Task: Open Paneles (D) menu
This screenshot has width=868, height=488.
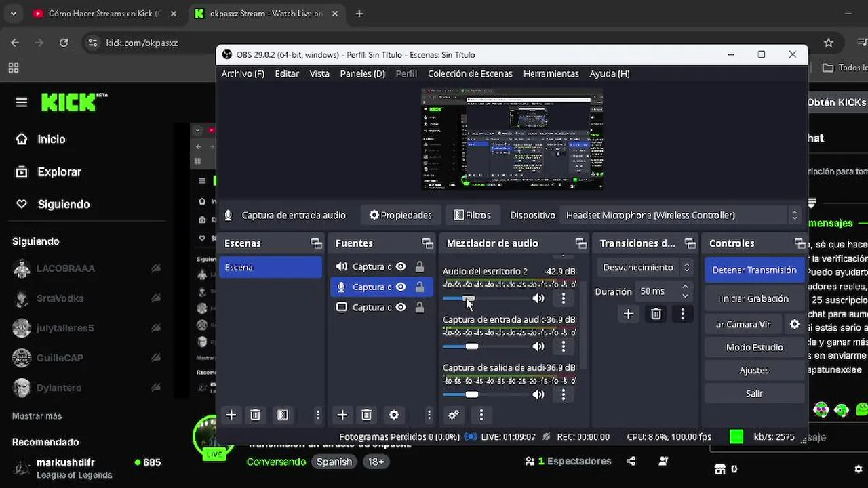Action: (362, 73)
